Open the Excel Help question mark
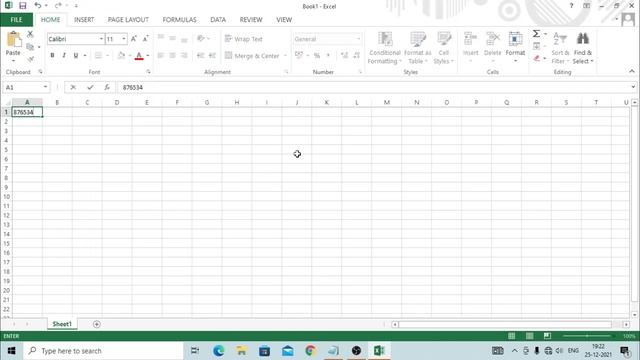Screen dimensions: 640x360 tap(571, 6)
